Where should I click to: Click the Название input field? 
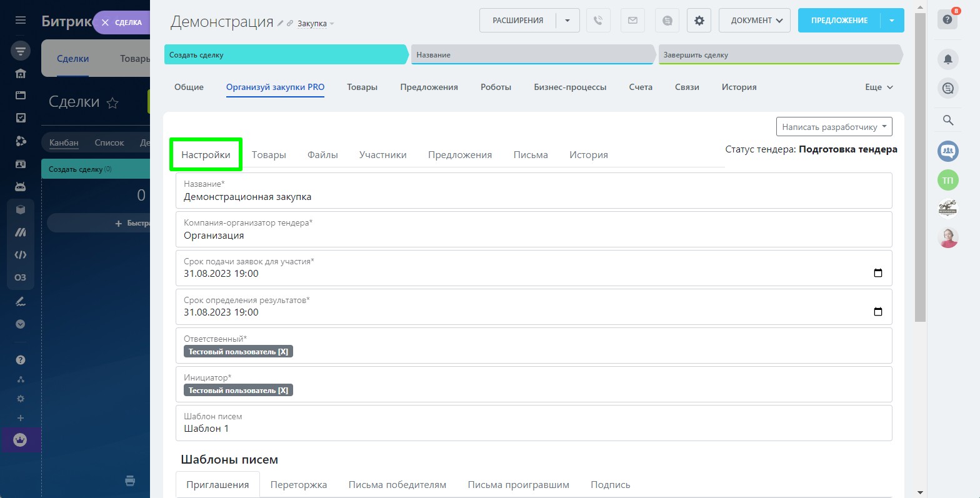click(533, 197)
